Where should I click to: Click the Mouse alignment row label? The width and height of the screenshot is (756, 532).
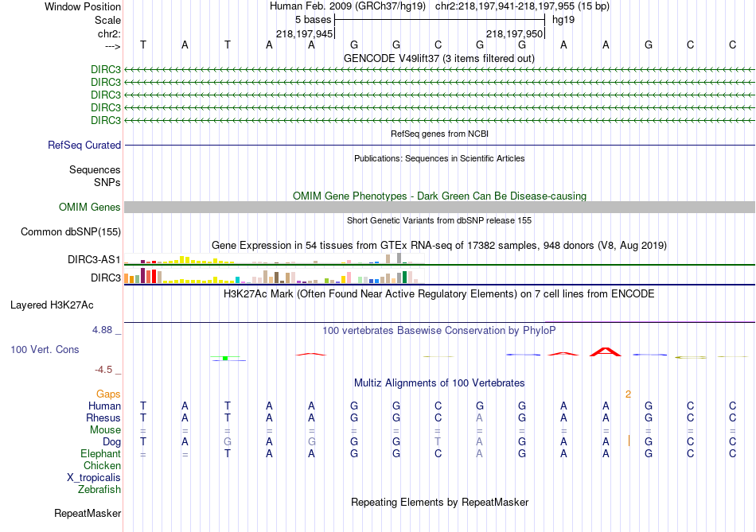tap(105, 430)
